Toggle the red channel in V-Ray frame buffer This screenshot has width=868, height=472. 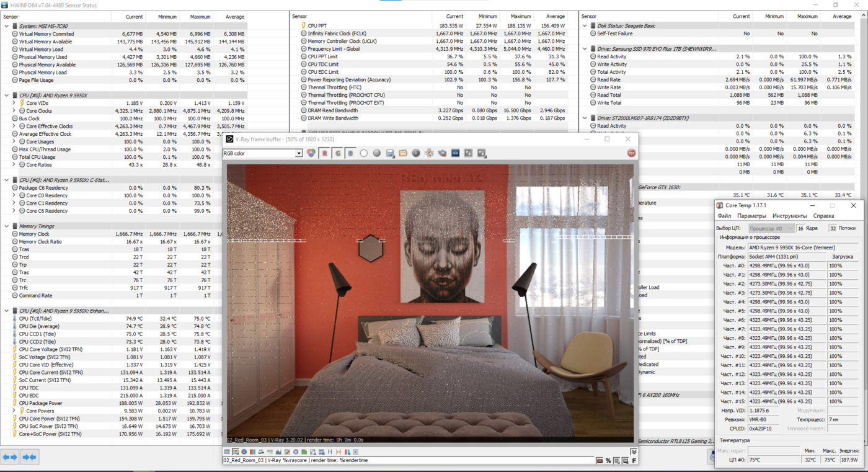325,153
